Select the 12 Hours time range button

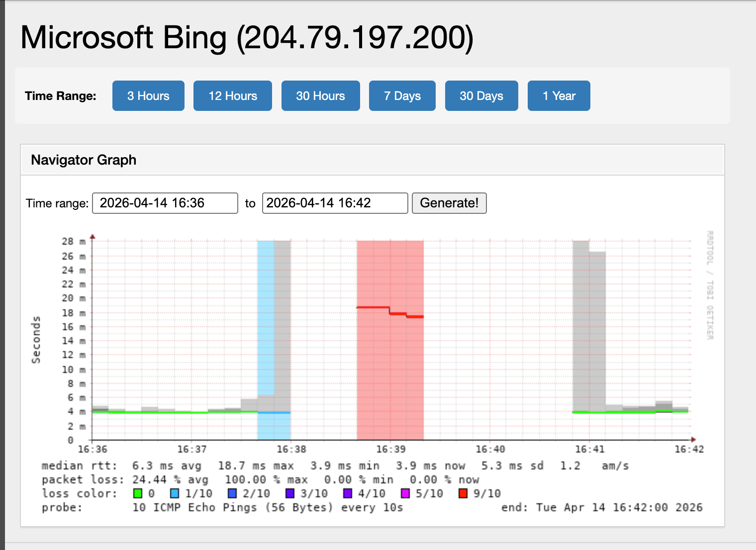coord(232,95)
